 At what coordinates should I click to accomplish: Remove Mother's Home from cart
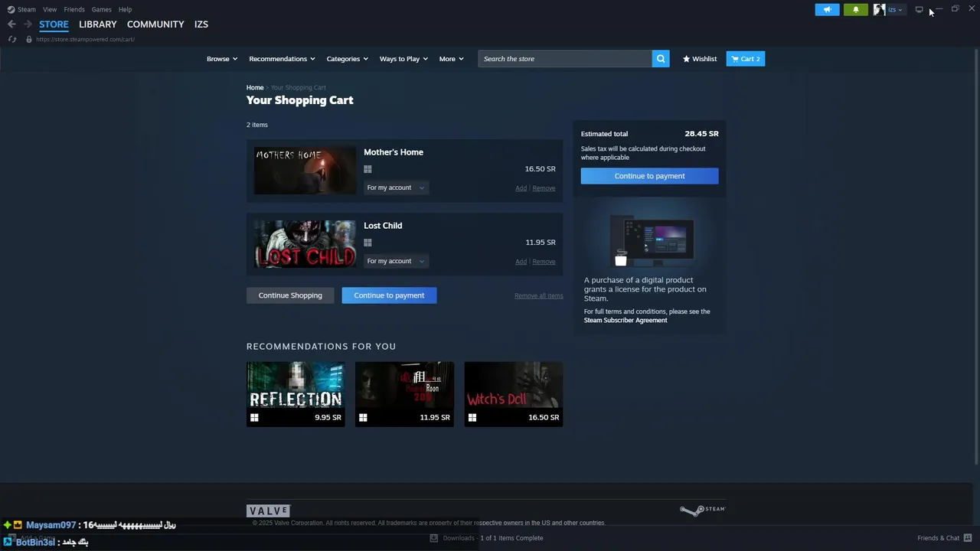544,188
